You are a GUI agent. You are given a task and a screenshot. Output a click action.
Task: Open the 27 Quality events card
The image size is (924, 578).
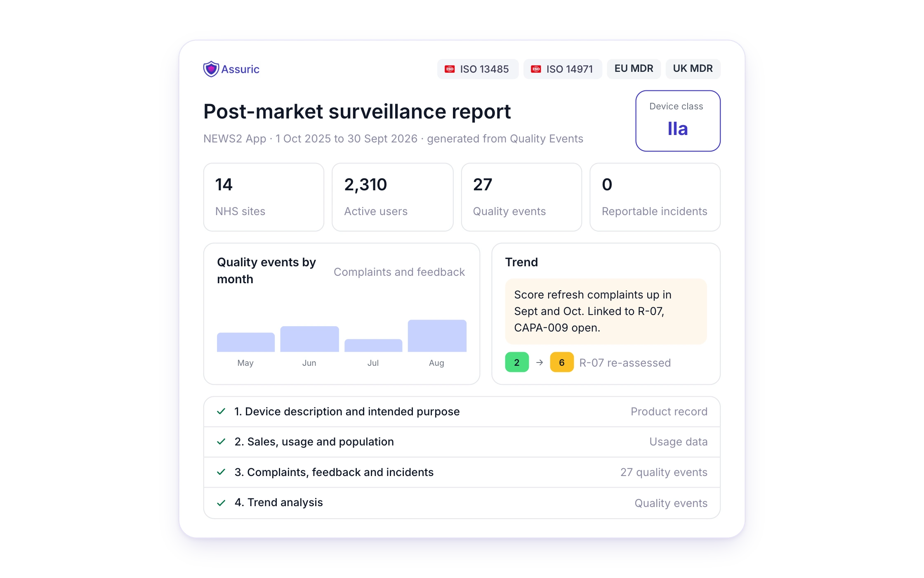tap(521, 197)
